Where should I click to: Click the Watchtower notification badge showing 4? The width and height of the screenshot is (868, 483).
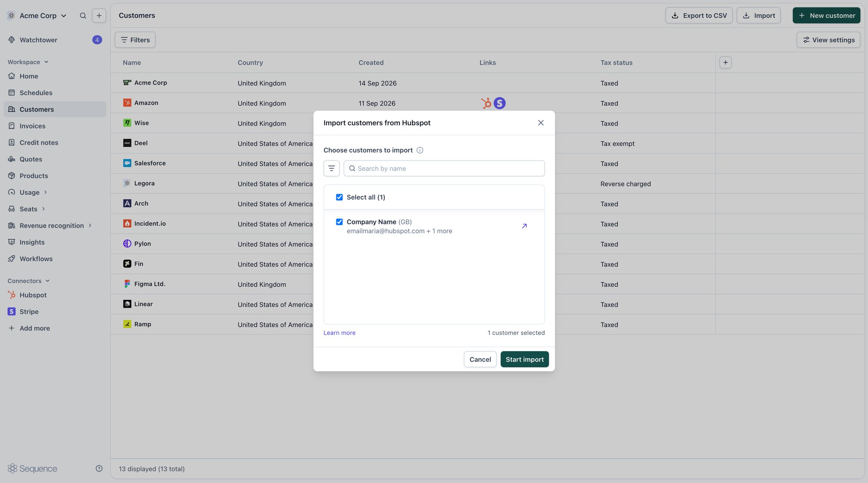97,40
